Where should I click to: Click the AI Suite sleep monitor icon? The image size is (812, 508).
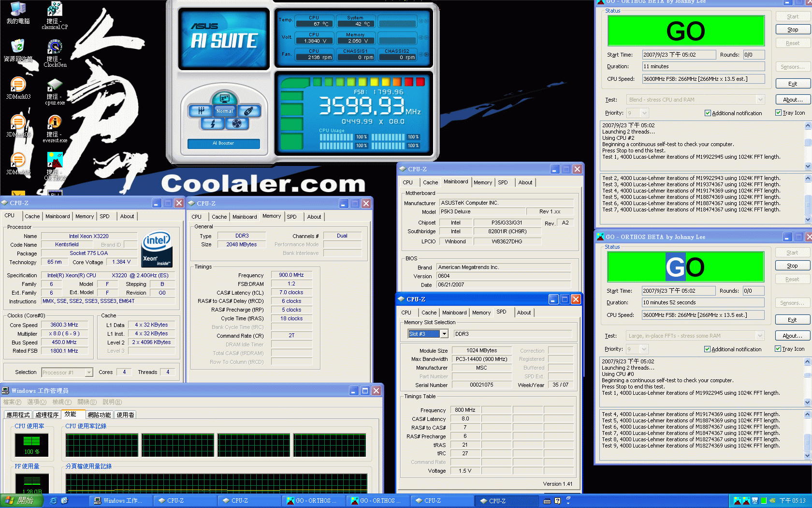[224, 98]
